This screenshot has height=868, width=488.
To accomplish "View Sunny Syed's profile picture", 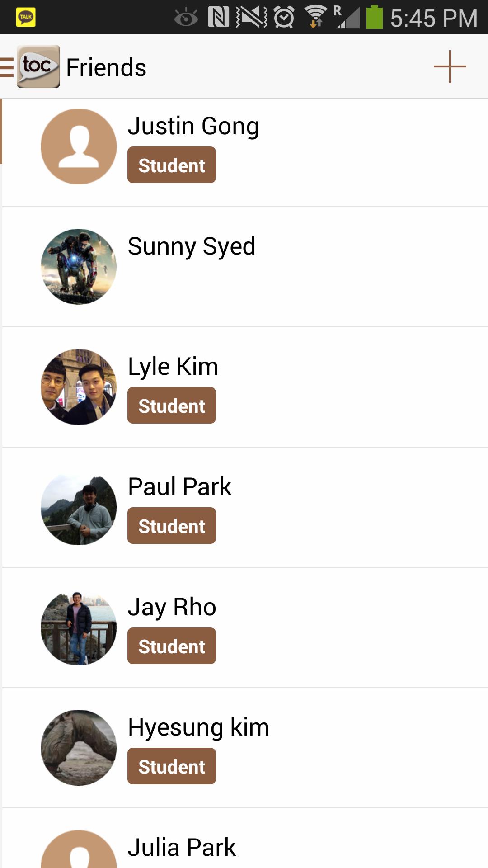I will [79, 267].
